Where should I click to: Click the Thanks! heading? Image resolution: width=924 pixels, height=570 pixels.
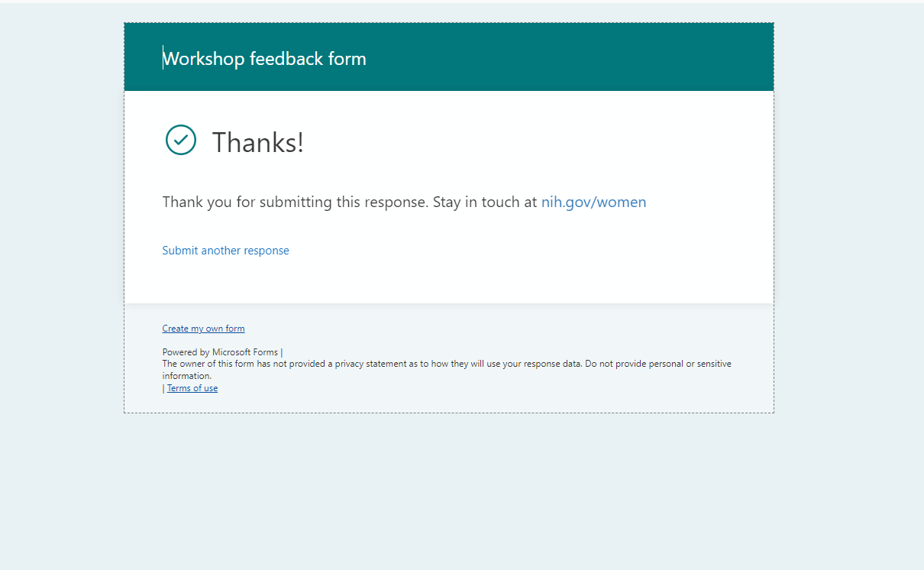tap(258, 143)
